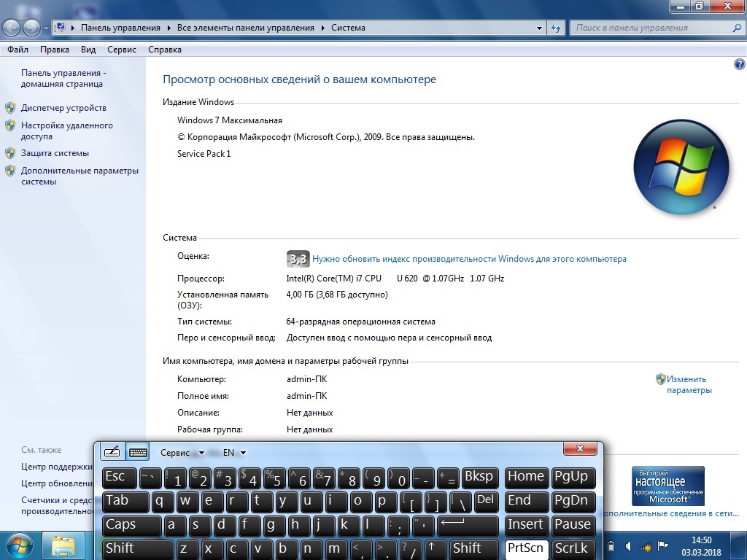This screenshot has width=747, height=560.
Task: Open the volume speaker tray icon
Action: 628,546
